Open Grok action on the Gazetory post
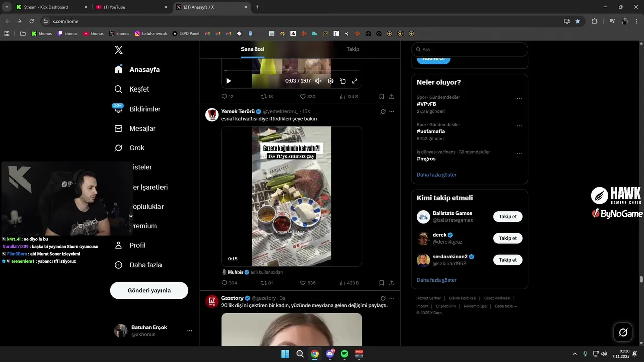Viewport: 644px width, 362px height. click(383, 298)
